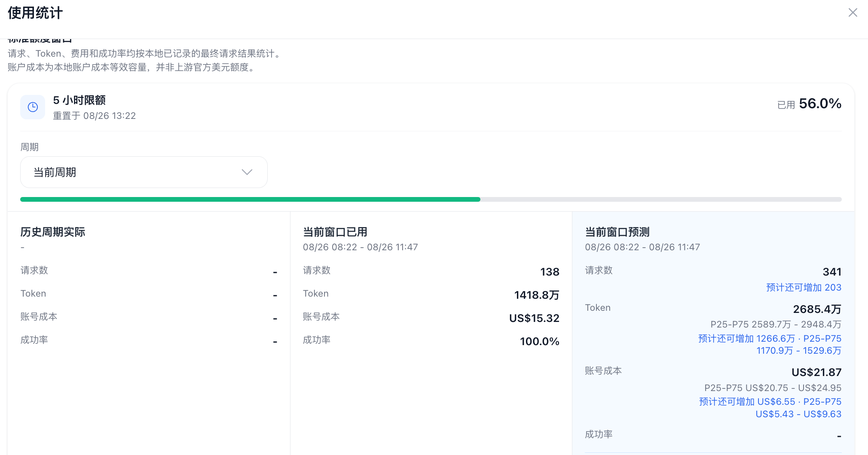The image size is (868, 455).
Task: Click the 使用统计 dialog heading
Action: (x=35, y=13)
